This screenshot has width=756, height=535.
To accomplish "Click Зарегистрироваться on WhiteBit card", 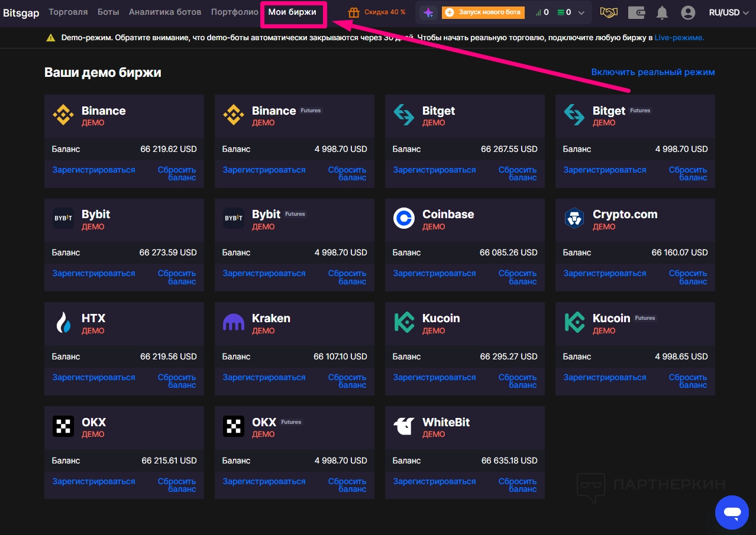I will tap(434, 481).
